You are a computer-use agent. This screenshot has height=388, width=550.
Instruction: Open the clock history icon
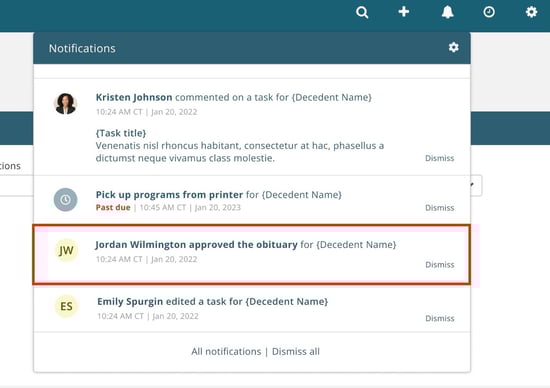coord(489,12)
